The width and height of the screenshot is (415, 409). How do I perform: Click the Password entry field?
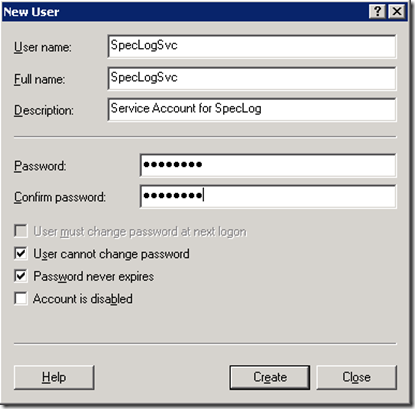coord(268,165)
